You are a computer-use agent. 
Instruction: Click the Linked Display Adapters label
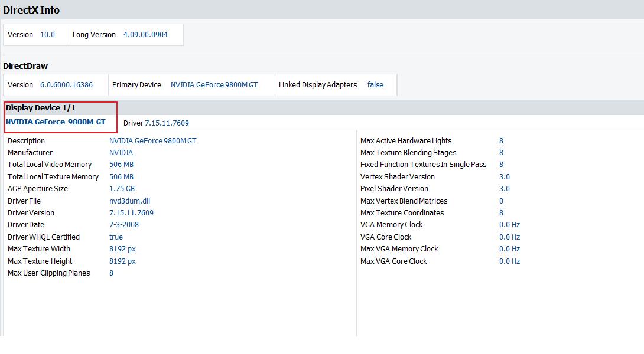pyautogui.click(x=318, y=84)
